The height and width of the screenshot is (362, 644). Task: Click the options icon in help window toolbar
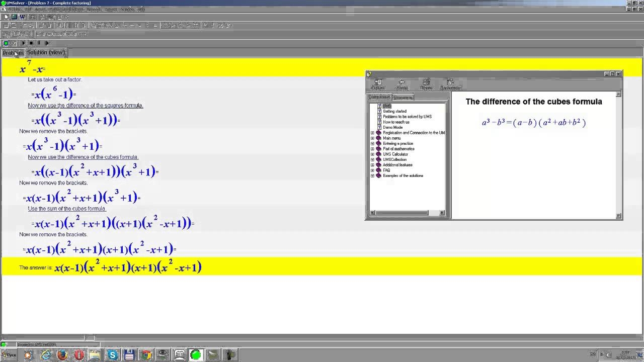450,83
